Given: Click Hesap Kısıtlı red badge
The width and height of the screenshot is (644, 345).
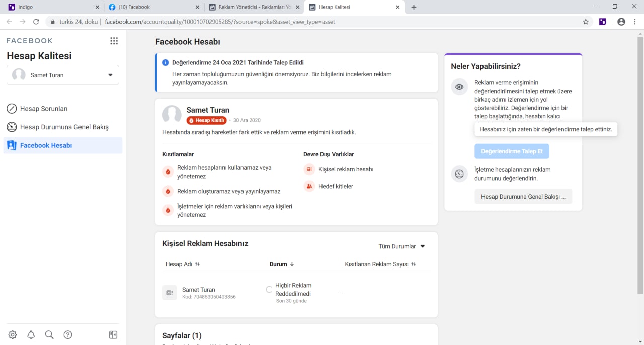Looking at the screenshot, I should click(x=206, y=120).
